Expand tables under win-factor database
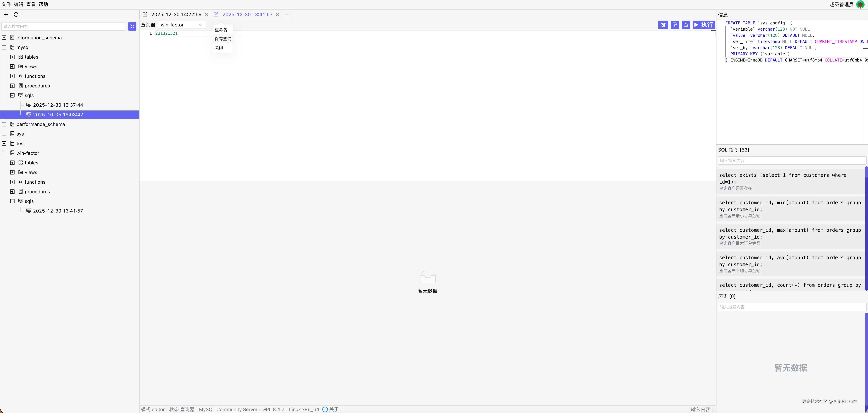Screen dimensions: 868x413 tap(13, 163)
